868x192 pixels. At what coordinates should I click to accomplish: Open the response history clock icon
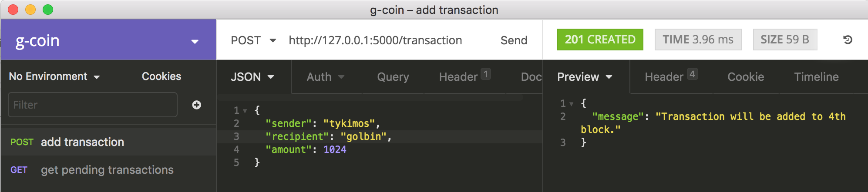click(x=848, y=40)
